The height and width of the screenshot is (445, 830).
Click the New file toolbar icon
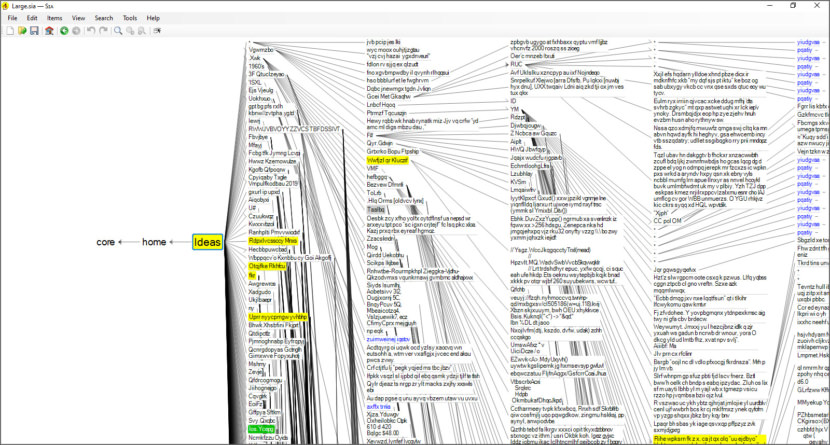click(10, 31)
